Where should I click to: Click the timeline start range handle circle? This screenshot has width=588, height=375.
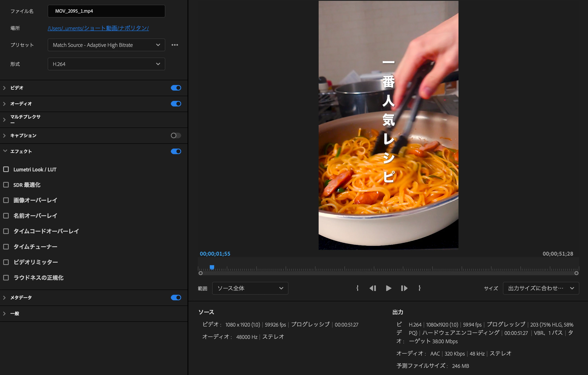pos(200,273)
